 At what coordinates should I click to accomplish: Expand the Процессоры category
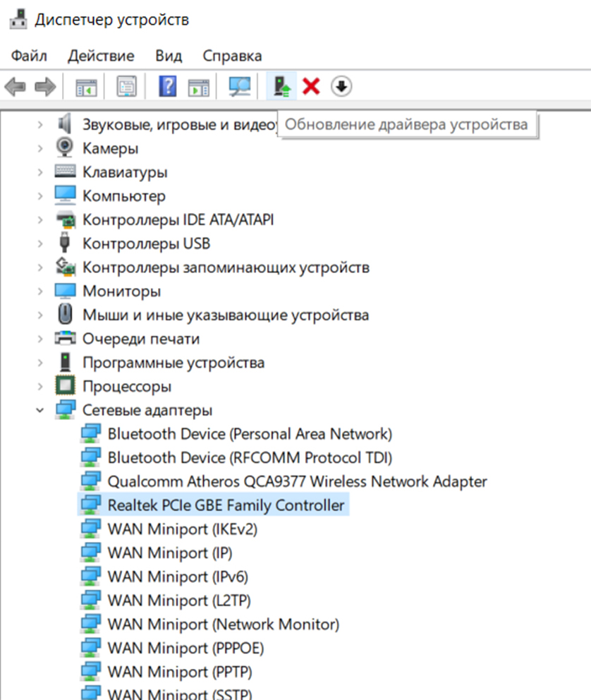40,386
